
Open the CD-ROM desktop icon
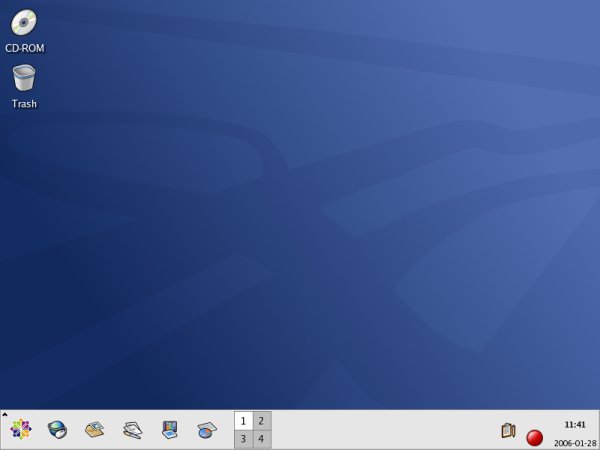pyautogui.click(x=24, y=23)
